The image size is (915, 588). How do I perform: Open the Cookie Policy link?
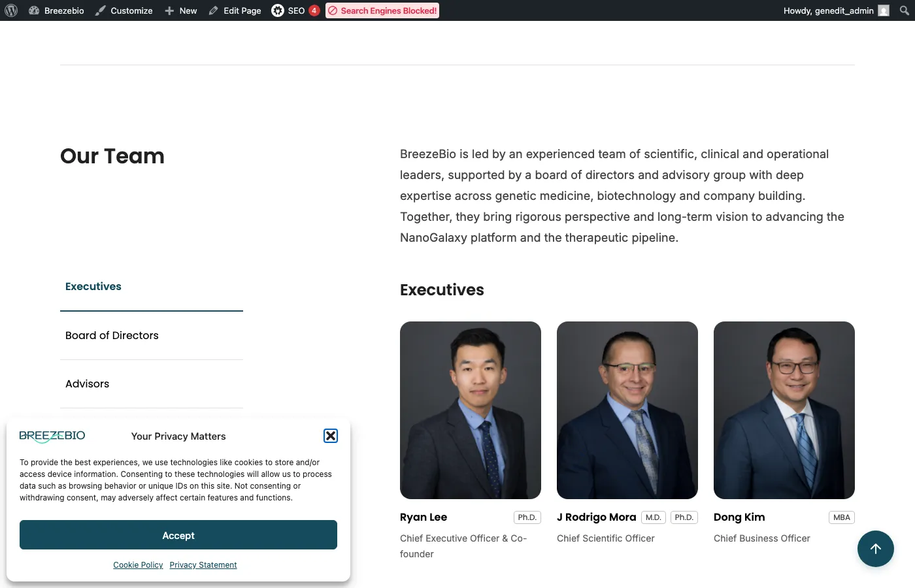tap(138, 565)
